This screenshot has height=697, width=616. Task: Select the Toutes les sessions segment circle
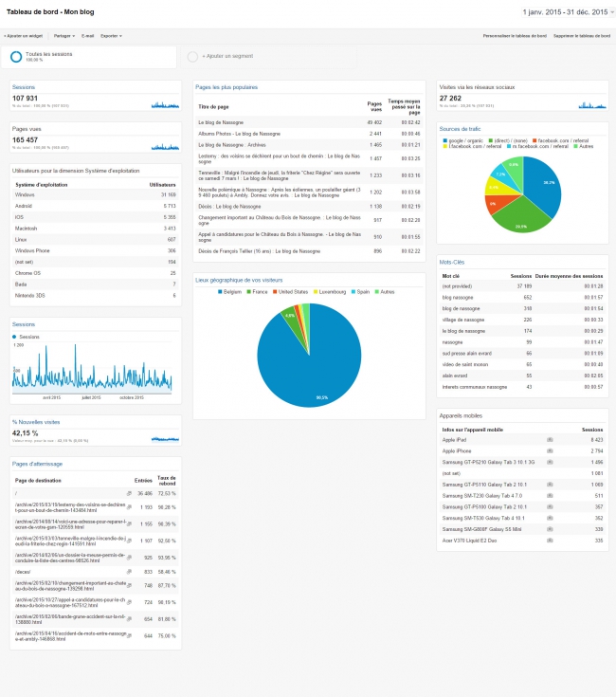click(x=16, y=57)
